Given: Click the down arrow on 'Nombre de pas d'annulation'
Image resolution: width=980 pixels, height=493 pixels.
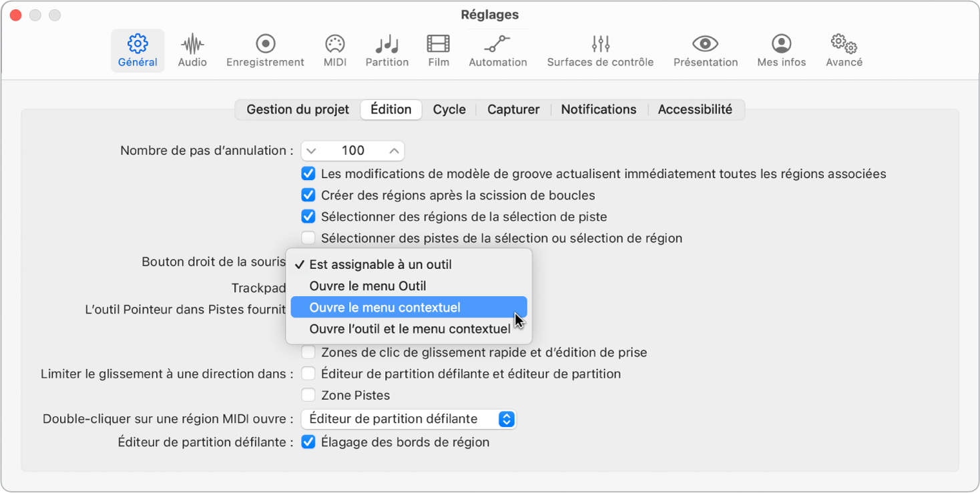Looking at the screenshot, I should (310, 150).
